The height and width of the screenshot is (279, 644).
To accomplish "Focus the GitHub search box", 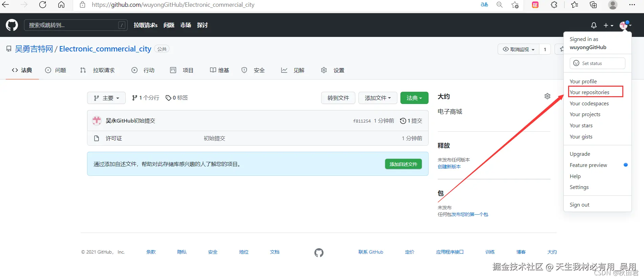I will (x=76, y=25).
